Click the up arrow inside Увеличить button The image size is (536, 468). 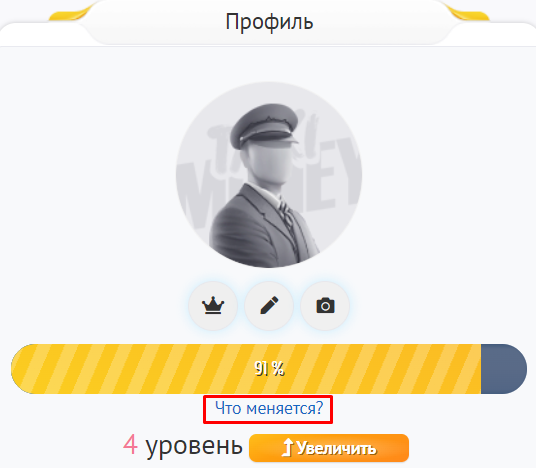pyautogui.click(x=288, y=447)
